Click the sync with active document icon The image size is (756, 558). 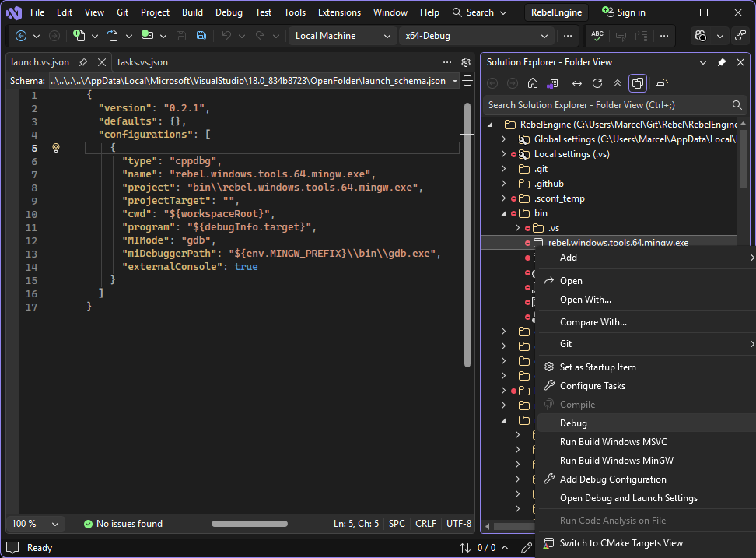click(576, 83)
